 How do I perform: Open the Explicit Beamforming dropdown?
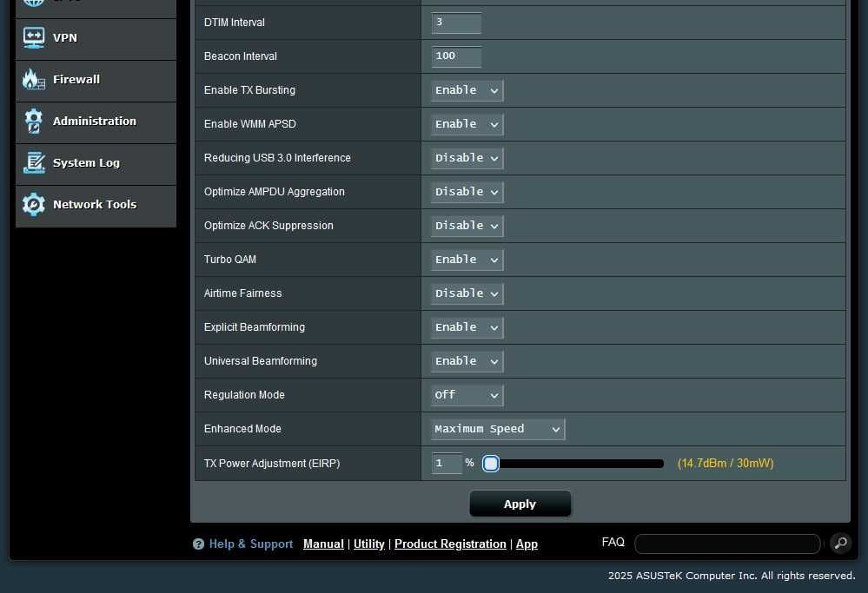point(467,327)
